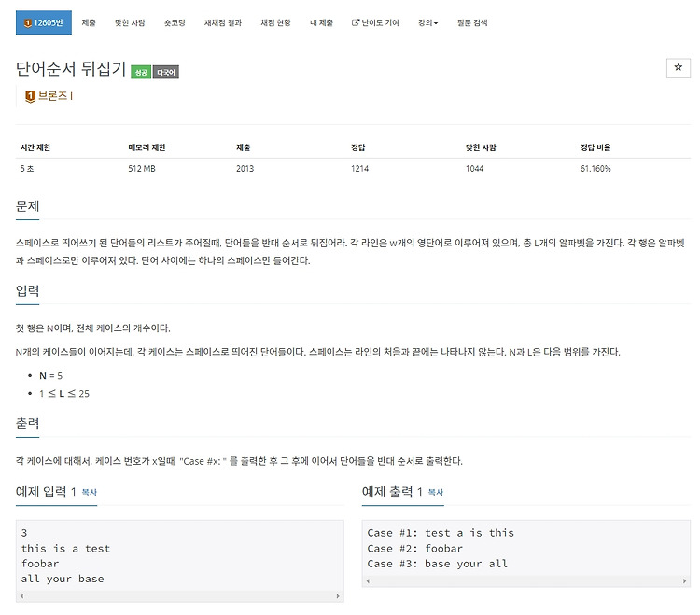Click the 메모리 제한 column header
The height and width of the screenshot is (615, 700).
[x=147, y=147]
